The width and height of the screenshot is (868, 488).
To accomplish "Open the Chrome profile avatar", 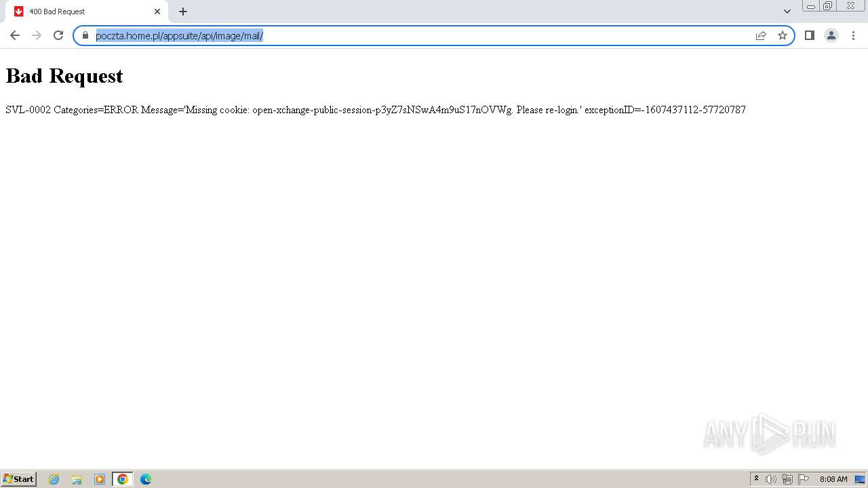I will coord(831,35).
